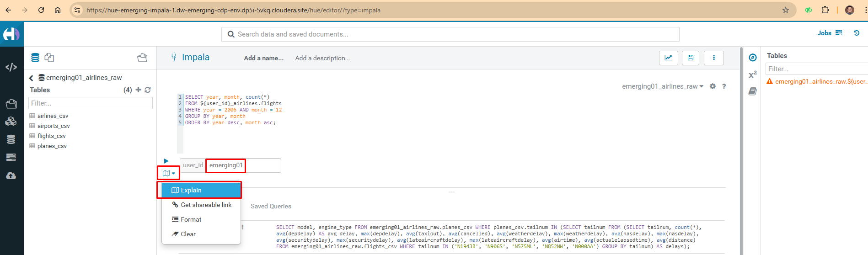Open the Jobs browser link
Image resolution: width=868 pixels, height=255 pixels.
(x=830, y=33)
